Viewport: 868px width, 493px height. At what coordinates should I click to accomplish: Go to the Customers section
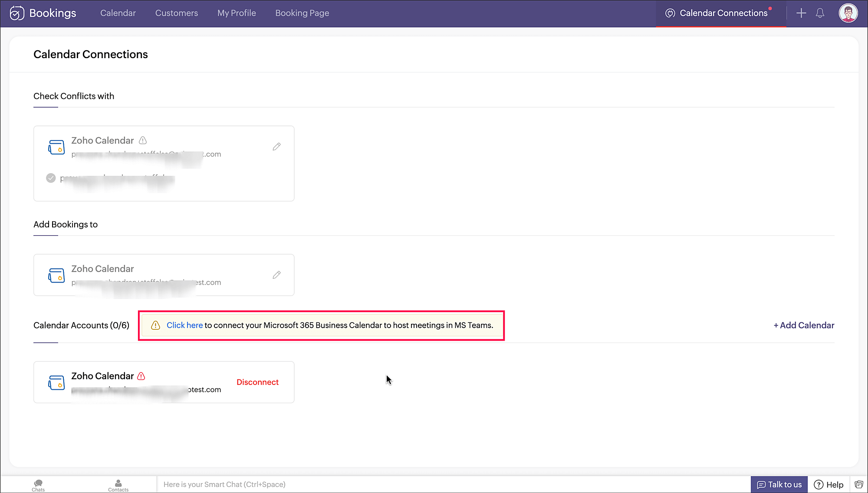point(177,13)
